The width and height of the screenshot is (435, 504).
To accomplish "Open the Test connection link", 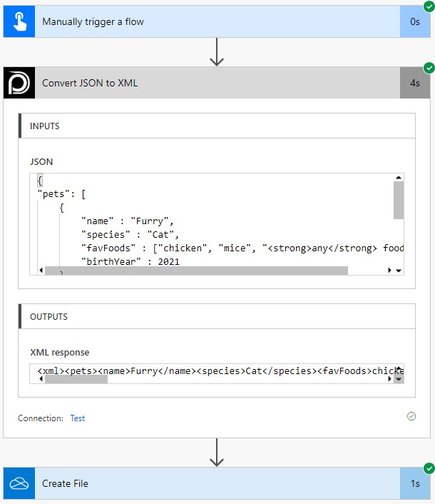I will pyautogui.click(x=77, y=418).
